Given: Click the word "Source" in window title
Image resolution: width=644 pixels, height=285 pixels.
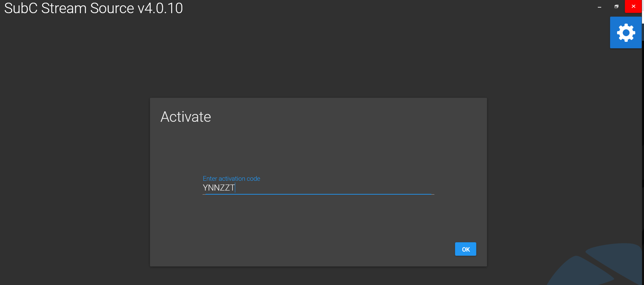Looking at the screenshot, I should [112, 8].
